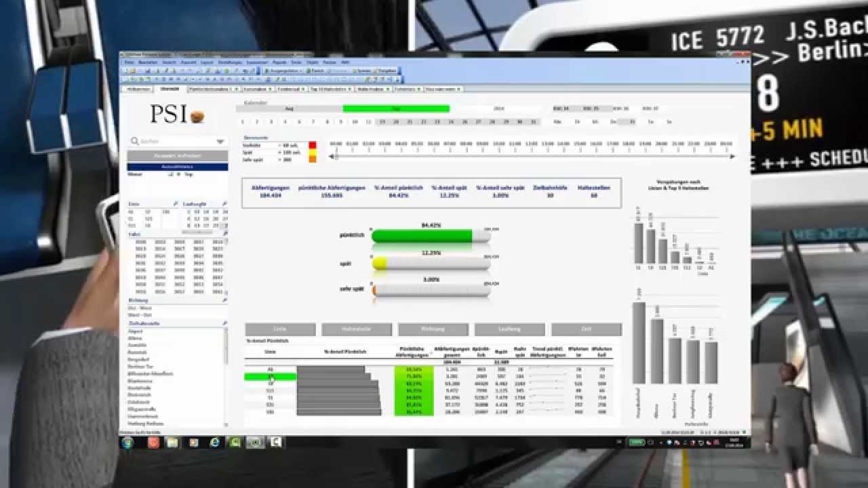Open search icon of the Fahrt listbox

click(x=225, y=234)
